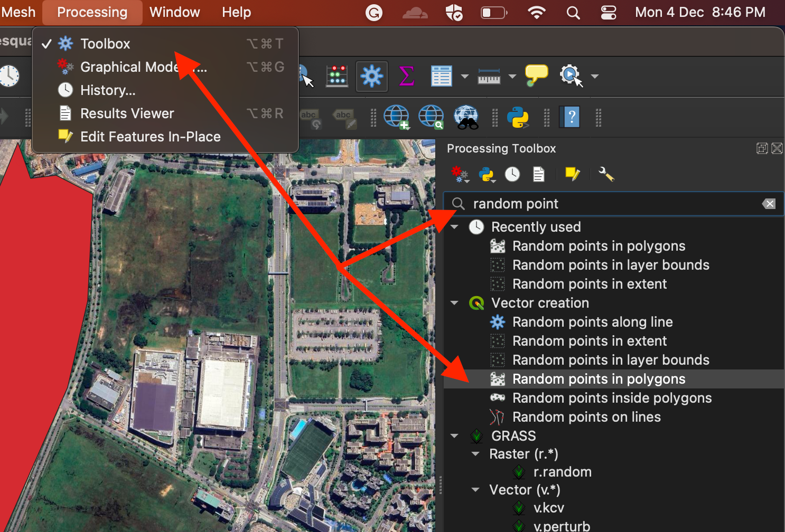Open dropdown arrow beside Measure tool
This screenshot has width=785, height=532.
pos(512,77)
